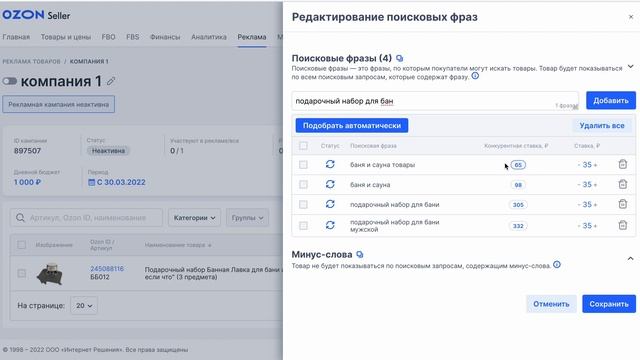Click competitive bid badge 98
Screen dimensions: 640x360
[518, 185]
